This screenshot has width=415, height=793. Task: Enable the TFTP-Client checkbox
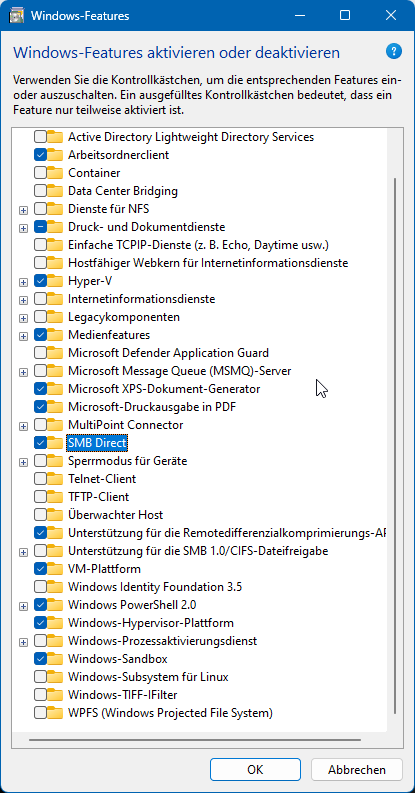coord(40,497)
